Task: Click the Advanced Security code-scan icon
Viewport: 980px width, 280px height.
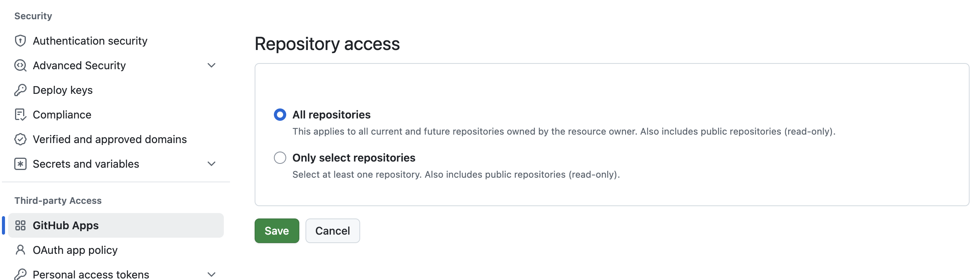Action: pyautogui.click(x=20, y=65)
